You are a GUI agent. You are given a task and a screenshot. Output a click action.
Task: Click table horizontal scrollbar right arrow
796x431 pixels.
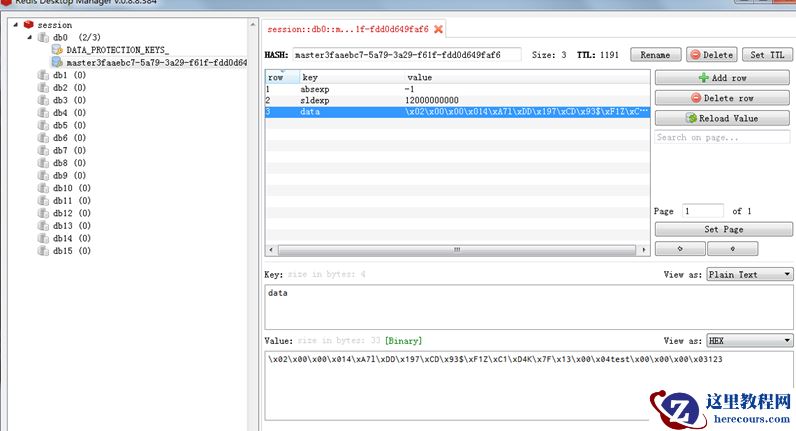[x=644, y=250]
